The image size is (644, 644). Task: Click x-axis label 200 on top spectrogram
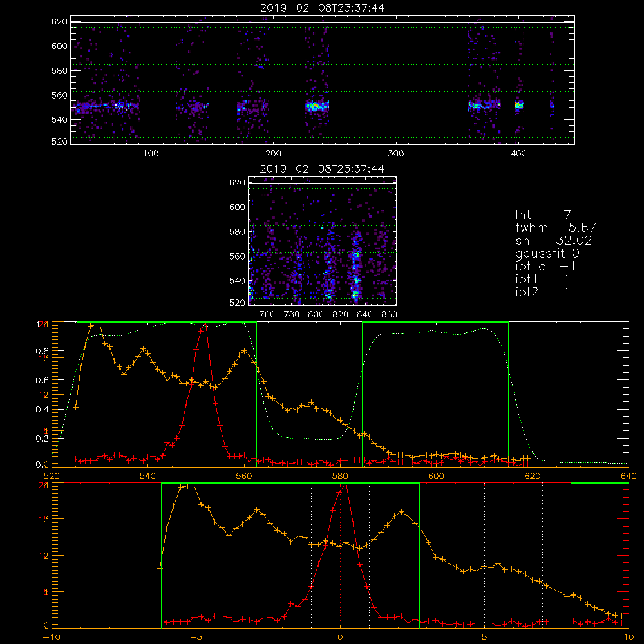[273, 154]
